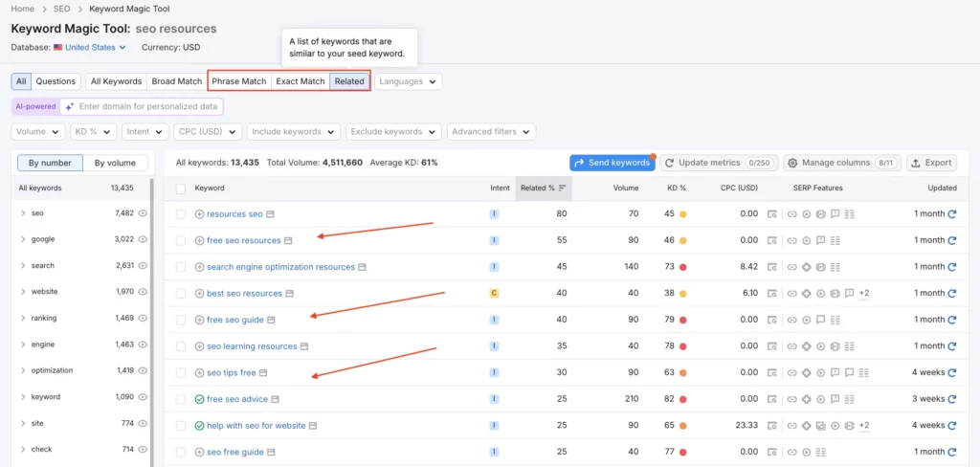Viewport: 980px width, 467px height.
Task: Expand the ranking group in sidebar
Action: point(23,319)
